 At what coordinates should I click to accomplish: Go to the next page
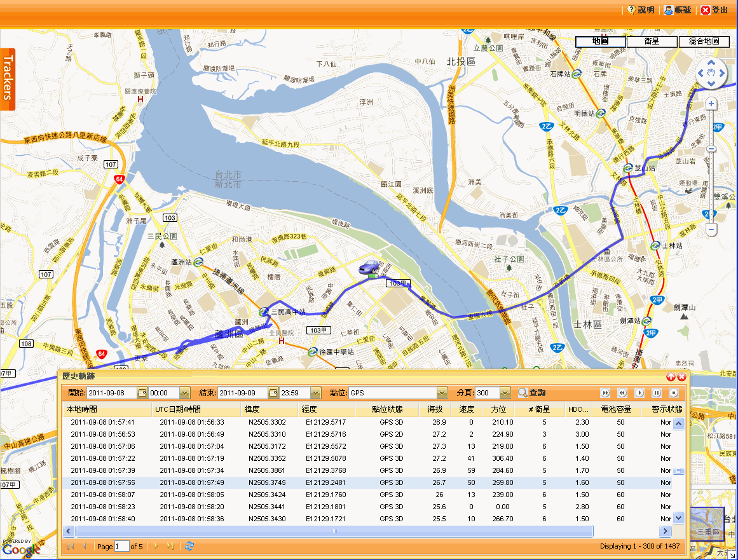tap(156, 547)
